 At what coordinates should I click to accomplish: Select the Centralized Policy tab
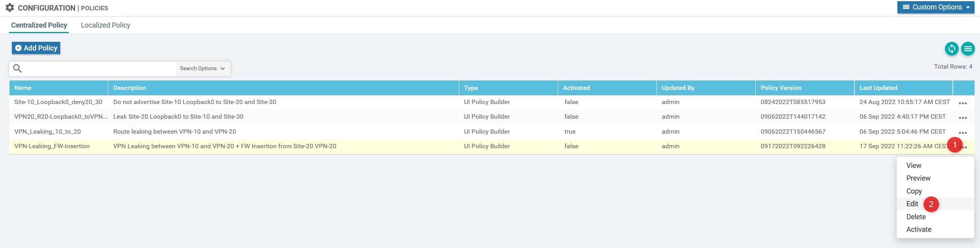[x=39, y=25]
